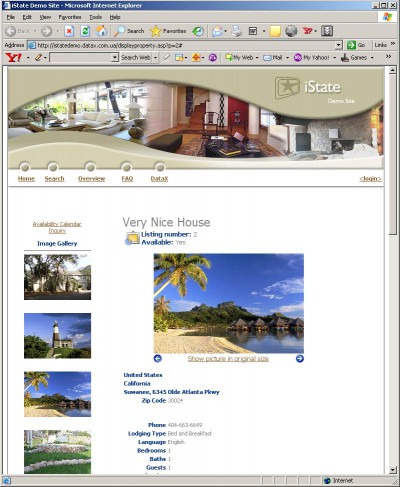Image resolution: width=400 pixels, height=487 pixels.
Task: Select the house with trees thumbnail
Action: click(57, 277)
